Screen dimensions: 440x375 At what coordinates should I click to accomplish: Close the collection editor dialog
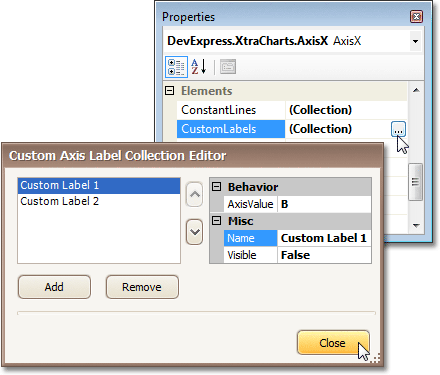333,343
